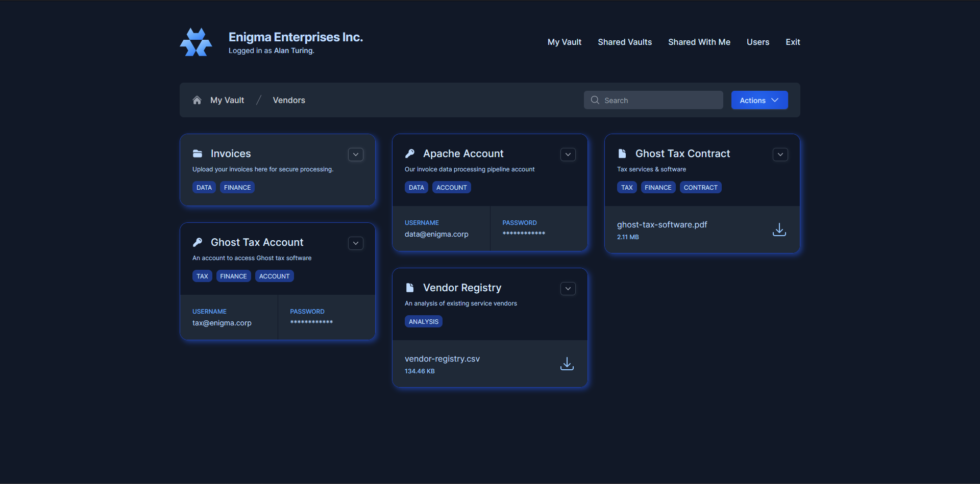Click the TAX tag on Ghost Tax Account
980x484 pixels.
coord(202,276)
